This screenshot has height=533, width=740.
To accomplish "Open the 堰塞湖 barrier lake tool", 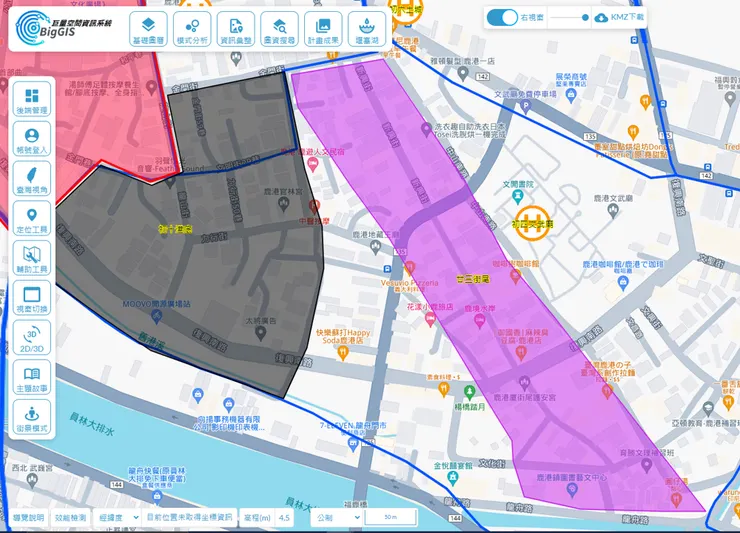I will [x=367, y=29].
